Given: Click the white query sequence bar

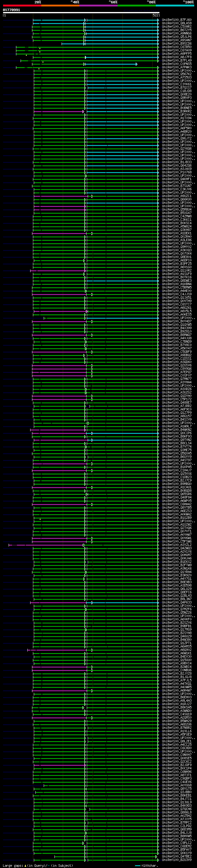Looking at the screenshot, I should point(81,12).
